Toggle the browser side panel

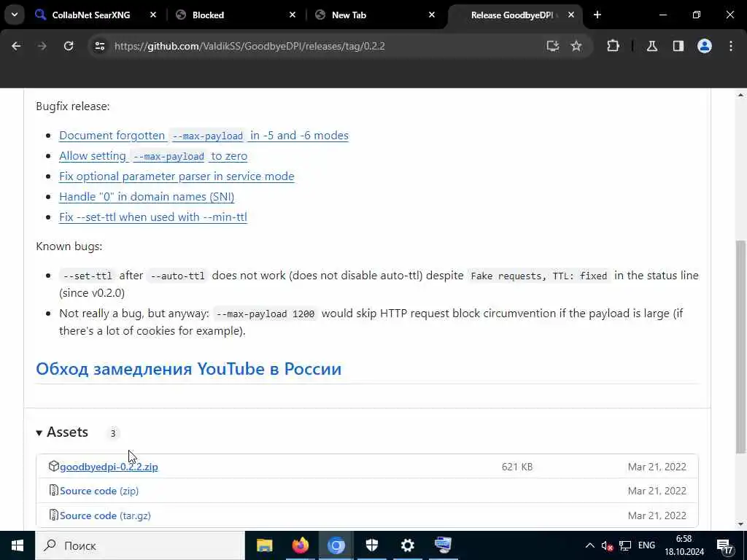(678, 46)
